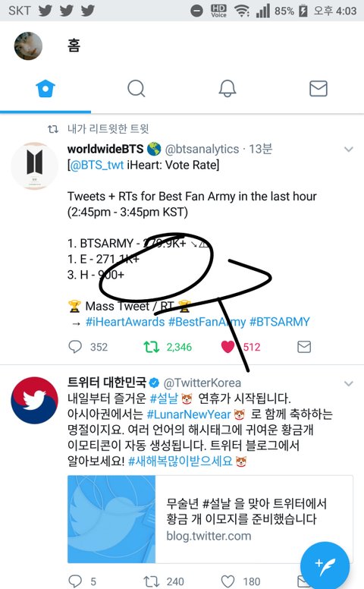This screenshot has height=589, width=364.
Task: Open the worldwideBTS profile picture
Action: pos(34,165)
